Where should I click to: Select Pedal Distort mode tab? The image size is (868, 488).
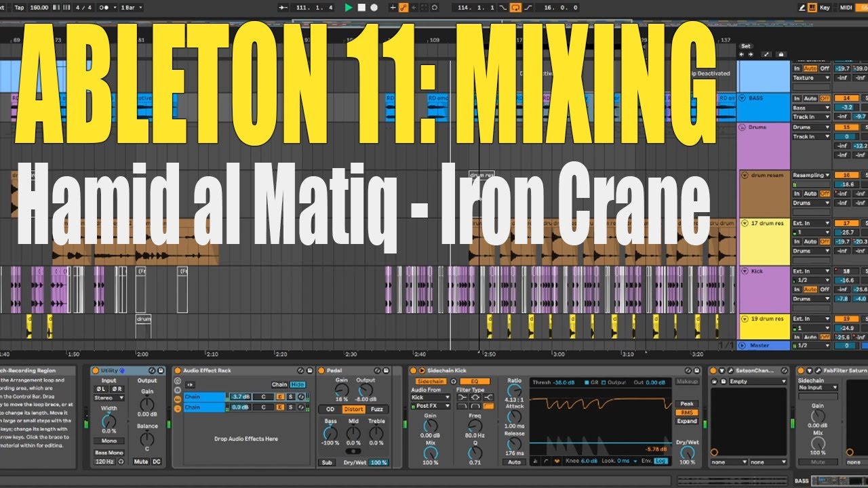pyautogui.click(x=353, y=409)
